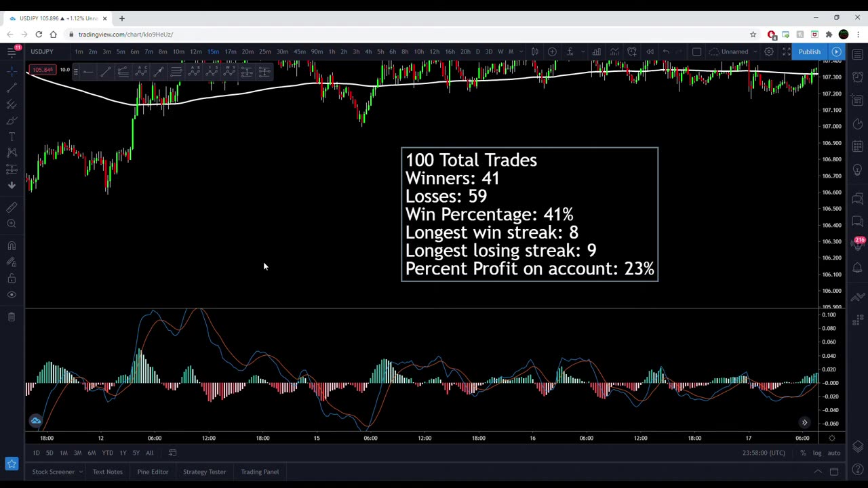Switch to the 1m timeframe

coord(79,52)
